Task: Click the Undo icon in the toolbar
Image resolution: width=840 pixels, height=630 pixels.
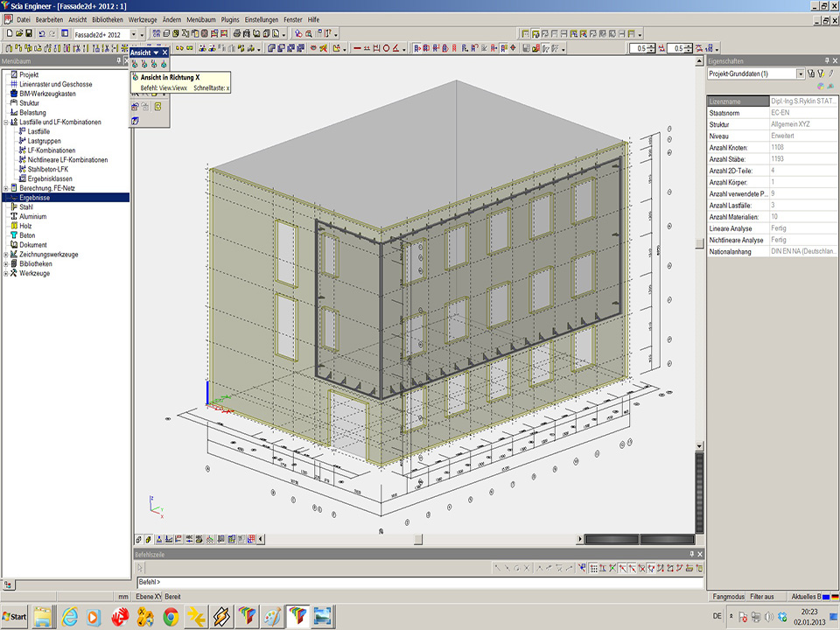Action: click(41, 34)
